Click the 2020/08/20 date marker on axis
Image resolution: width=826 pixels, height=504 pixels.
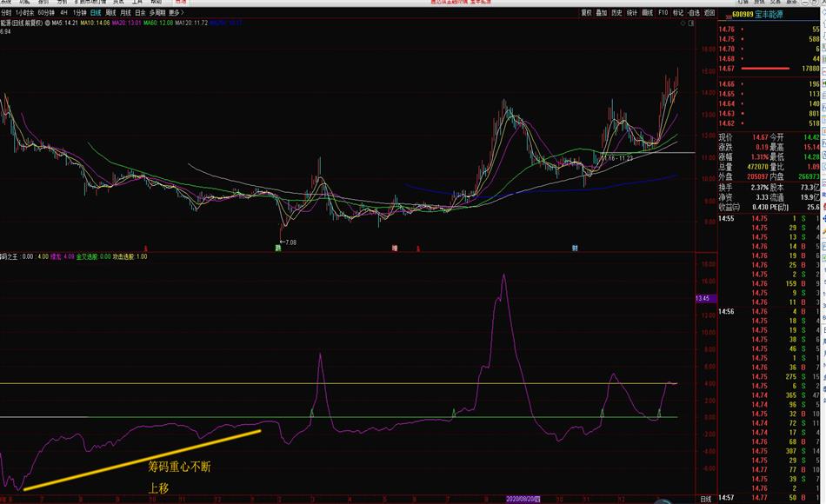(x=523, y=500)
